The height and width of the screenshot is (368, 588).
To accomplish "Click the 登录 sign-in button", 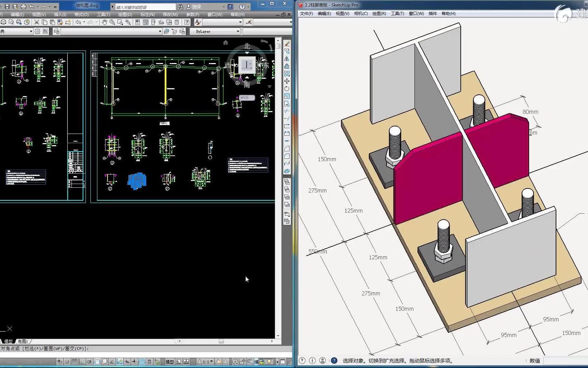I will (x=196, y=6).
